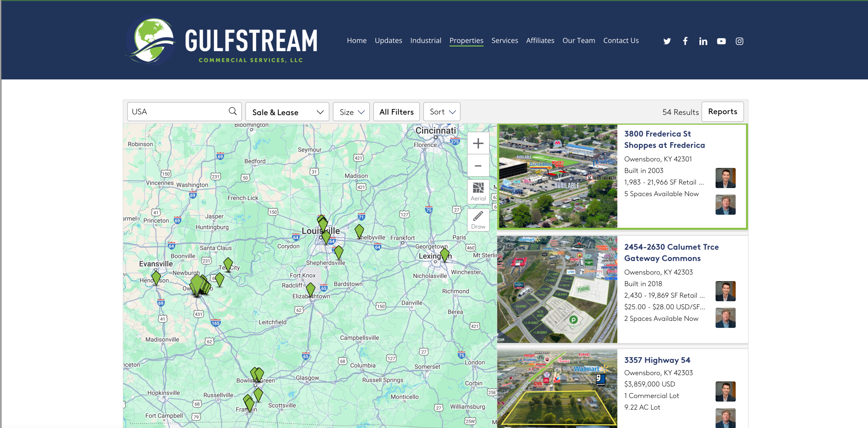868x428 pixels.
Task: Zoom out on the map
Action: click(x=478, y=166)
